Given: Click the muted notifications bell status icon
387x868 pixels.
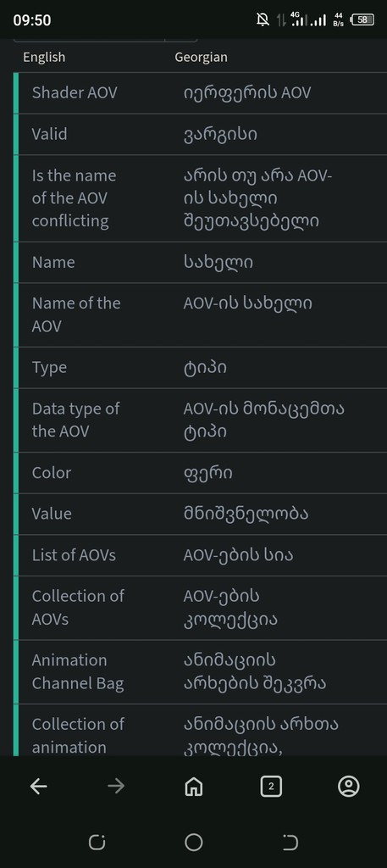Looking at the screenshot, I should point(263,20).
